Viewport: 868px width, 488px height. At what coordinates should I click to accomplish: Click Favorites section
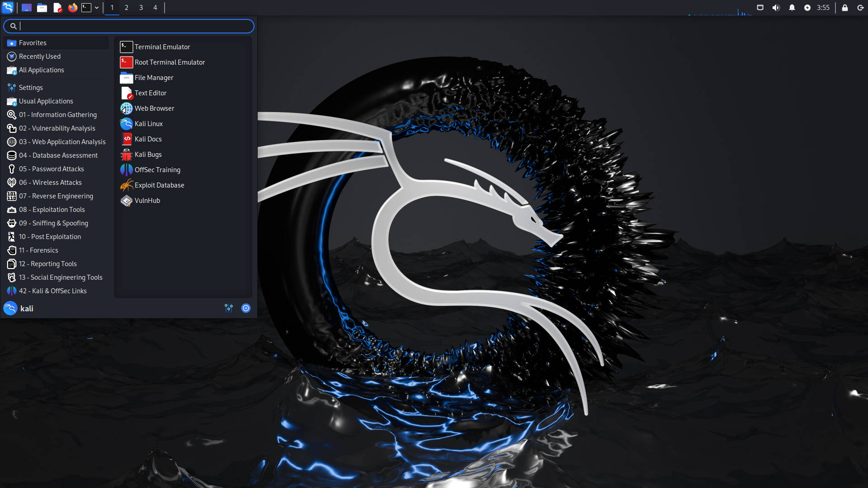pos(32,42)
